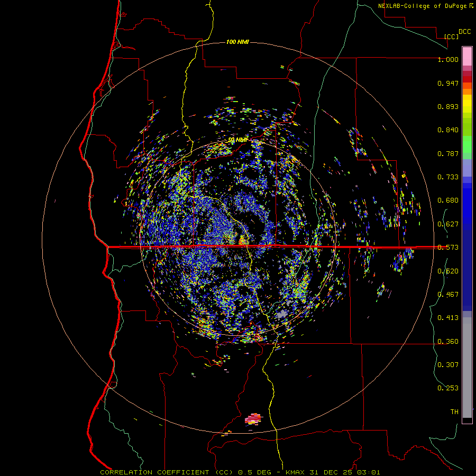Click the DCC label above the color scale
Screen dimensions: 476x476
(x=464, y=32)
